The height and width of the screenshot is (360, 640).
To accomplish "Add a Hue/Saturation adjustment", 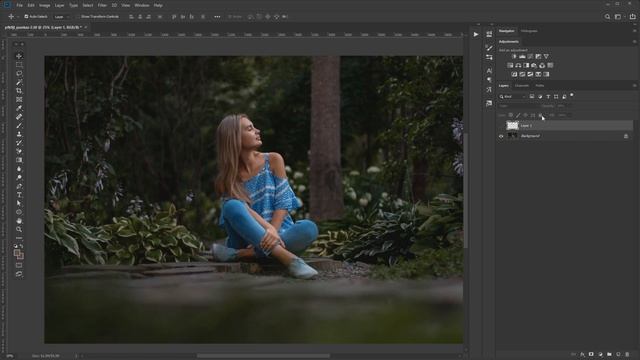I will 510,65.
